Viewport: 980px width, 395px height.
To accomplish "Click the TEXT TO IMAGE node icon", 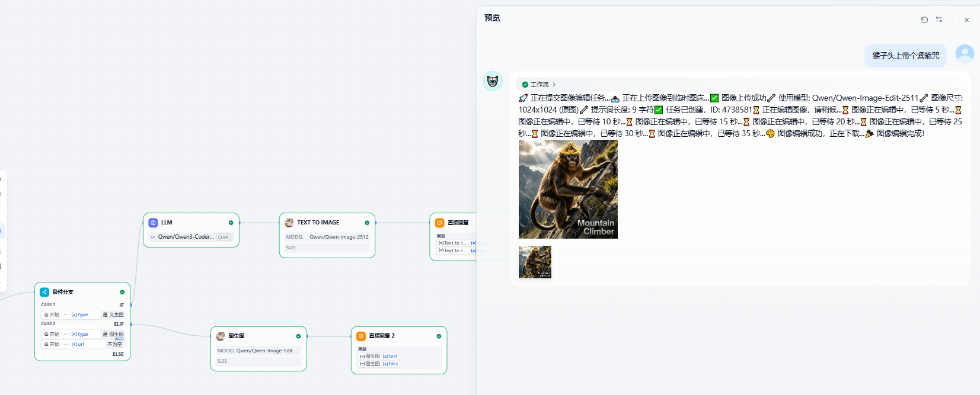I will (x=289, y=223).
